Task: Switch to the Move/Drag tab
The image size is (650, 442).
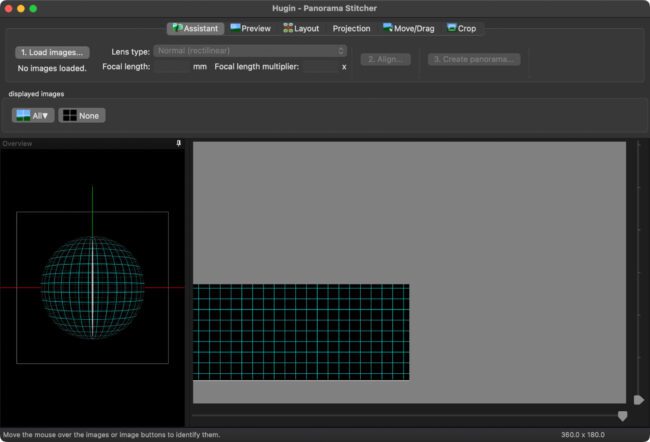Action: pos(409,28)
